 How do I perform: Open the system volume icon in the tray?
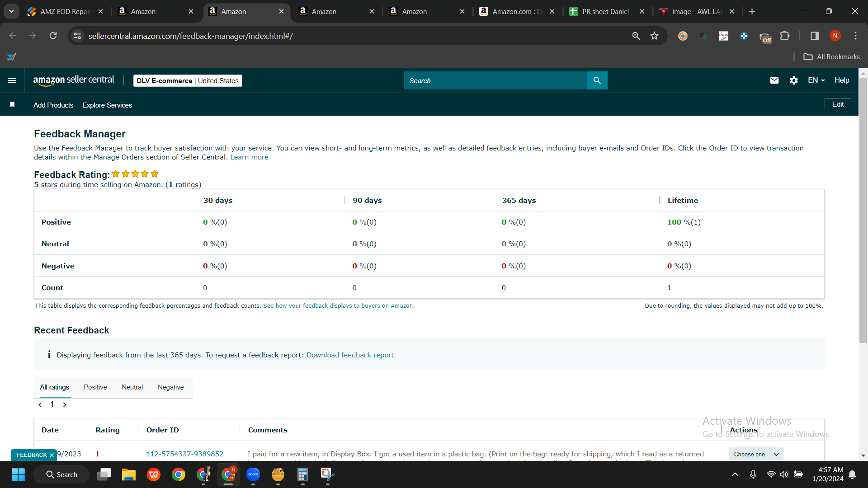784,474
